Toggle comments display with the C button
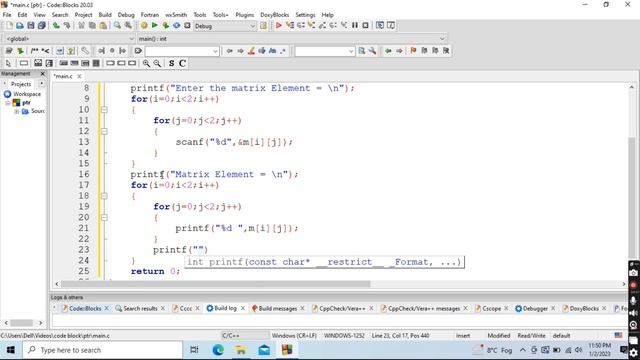Image resolution: width=640 pixels, height=360 pixels. point(182,63)
